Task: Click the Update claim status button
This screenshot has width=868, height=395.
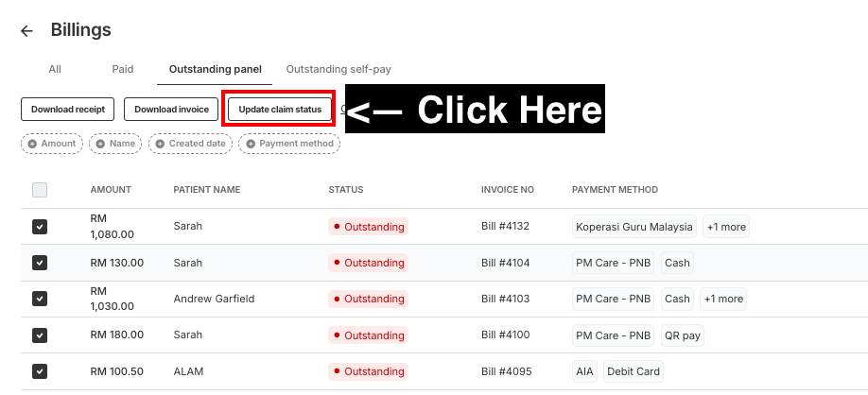Action: point(280,109)
